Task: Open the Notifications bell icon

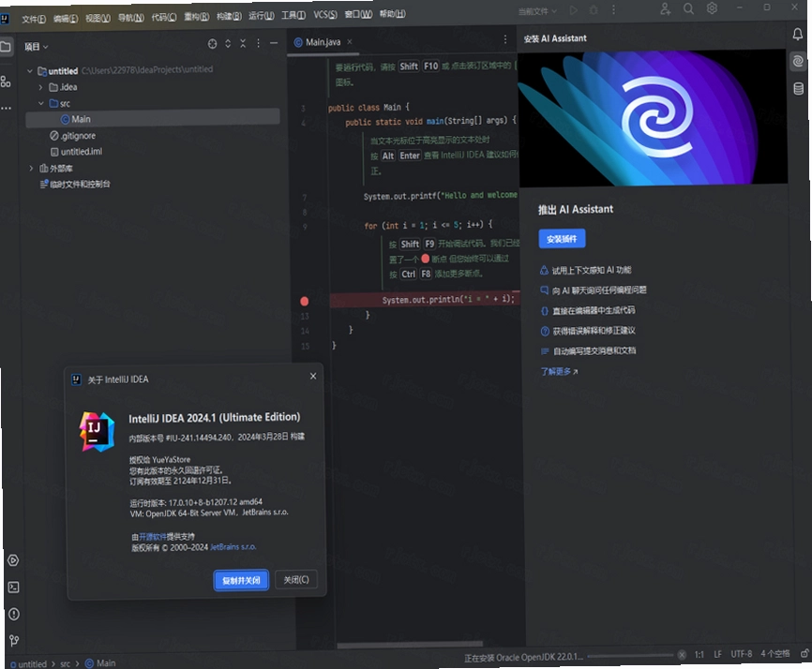Action: 798,34
